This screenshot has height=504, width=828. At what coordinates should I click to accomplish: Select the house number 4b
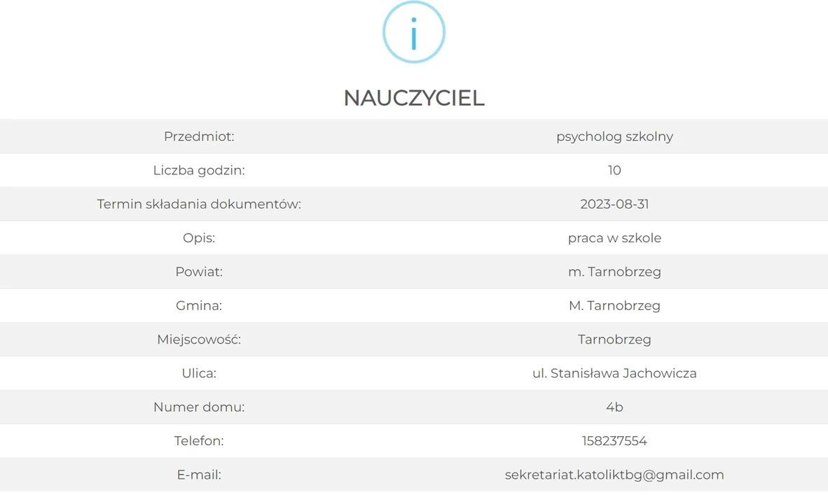point(614,407)
